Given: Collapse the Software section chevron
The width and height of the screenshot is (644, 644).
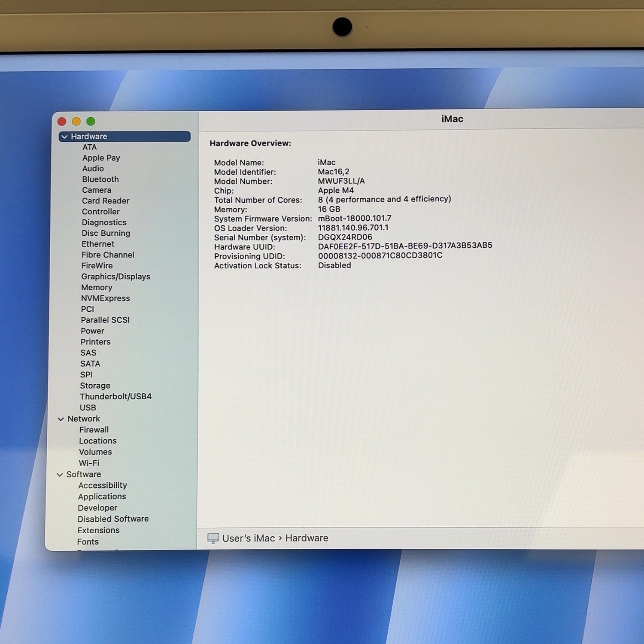Looking at the screenshot, I should (x=60, y=474).
